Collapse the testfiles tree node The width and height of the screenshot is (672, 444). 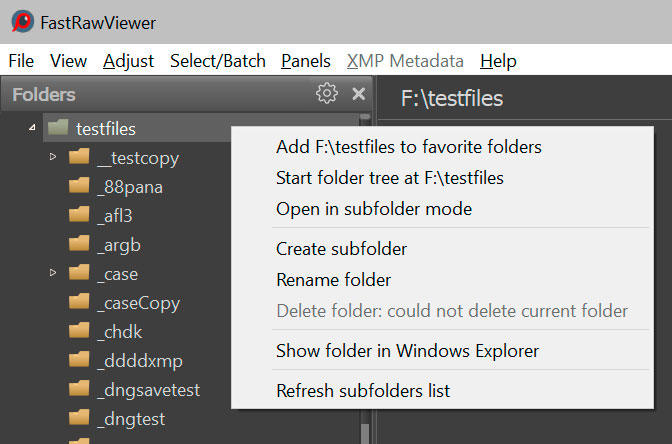(x=32, y=128)
